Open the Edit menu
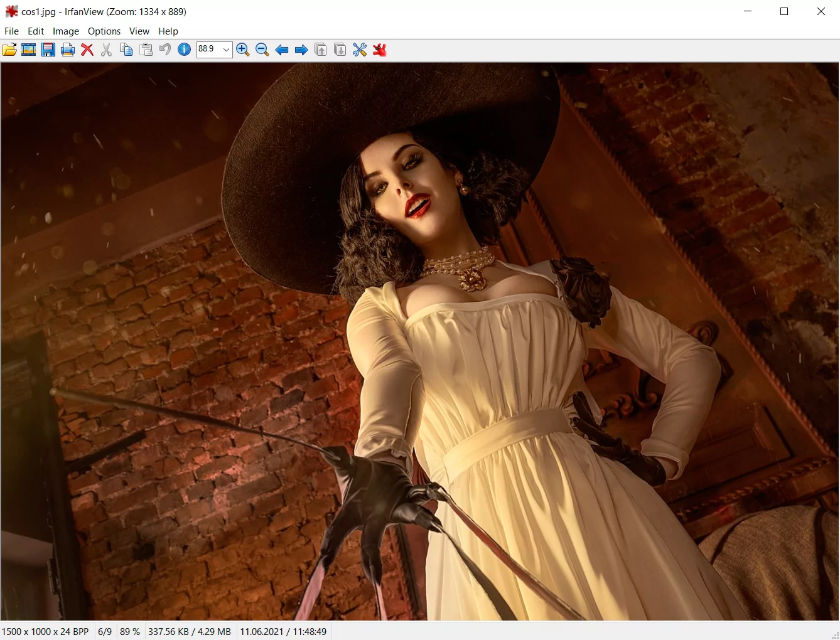The height and width of the screenshot is (640, 840). point(36,31)
